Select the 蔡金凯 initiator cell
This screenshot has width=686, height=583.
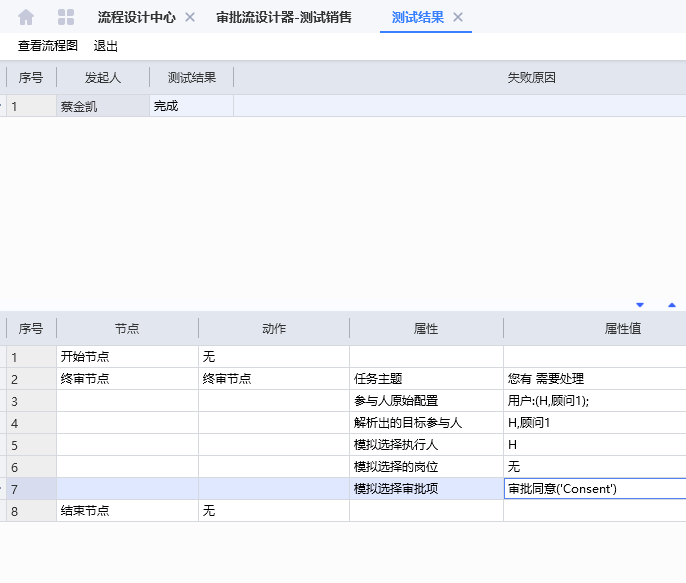pyautogui.click(x=103, y=106)
